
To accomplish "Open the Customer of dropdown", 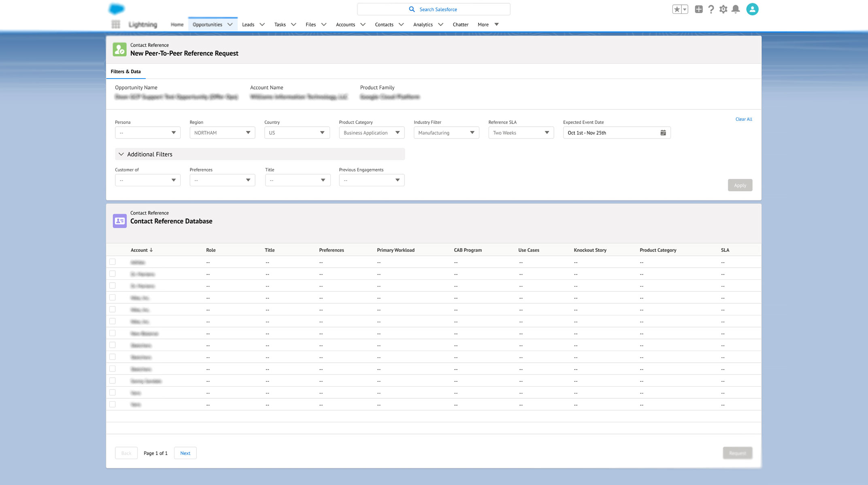I will pos(148,180).
